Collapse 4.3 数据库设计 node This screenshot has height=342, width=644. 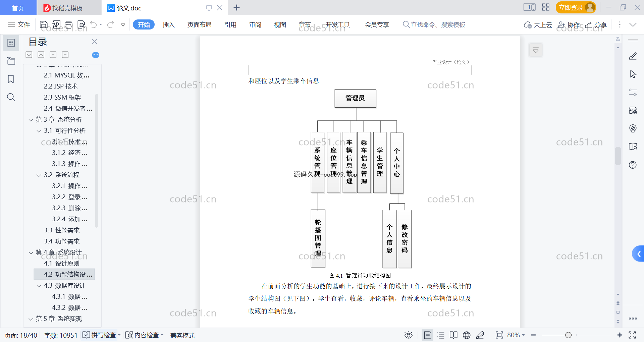(39, 286)
